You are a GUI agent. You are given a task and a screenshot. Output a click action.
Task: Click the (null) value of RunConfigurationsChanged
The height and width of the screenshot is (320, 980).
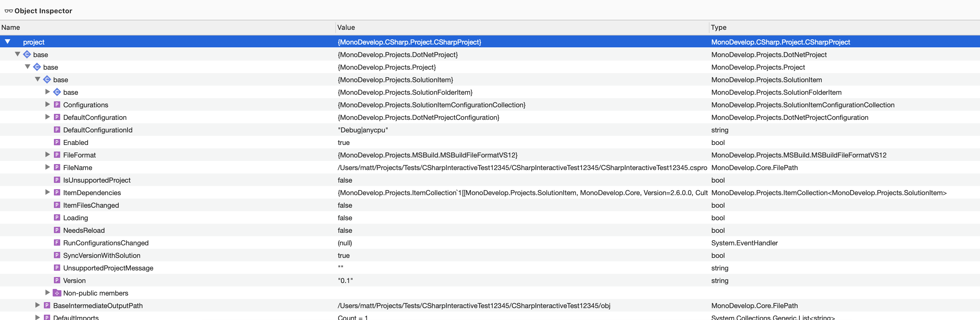[345, 243]
